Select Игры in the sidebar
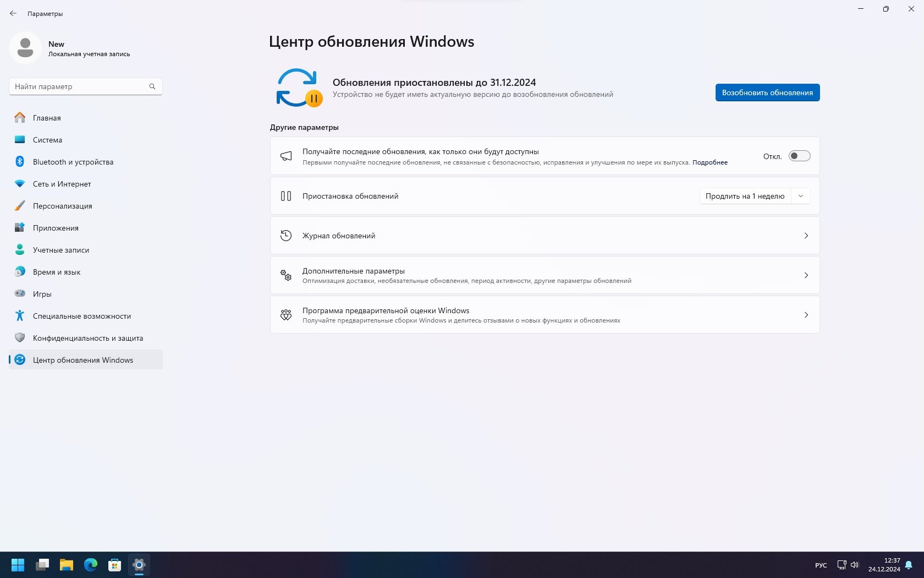This screenshot has width=924, height=578. pos(86,294)
